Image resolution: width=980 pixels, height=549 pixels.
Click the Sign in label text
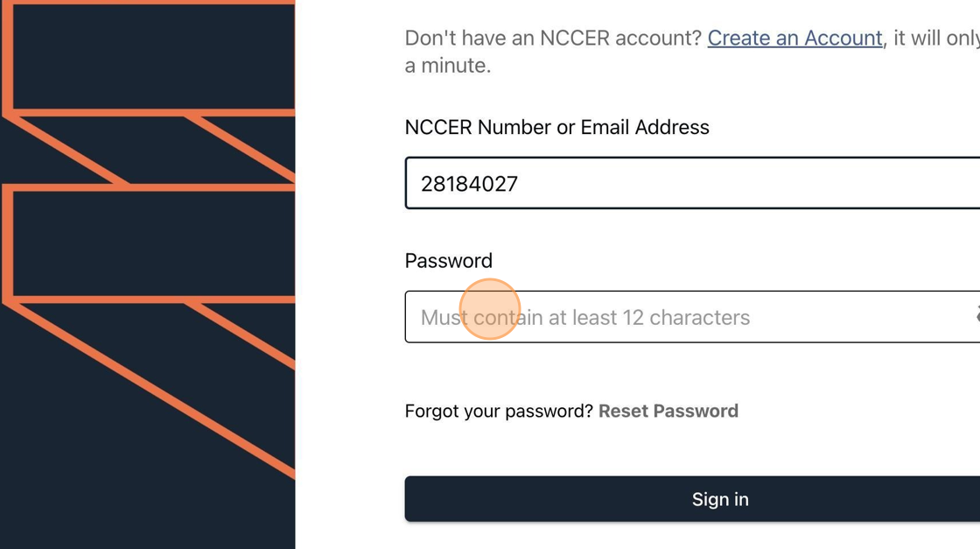pyautogui.click(x=720, y=498)
